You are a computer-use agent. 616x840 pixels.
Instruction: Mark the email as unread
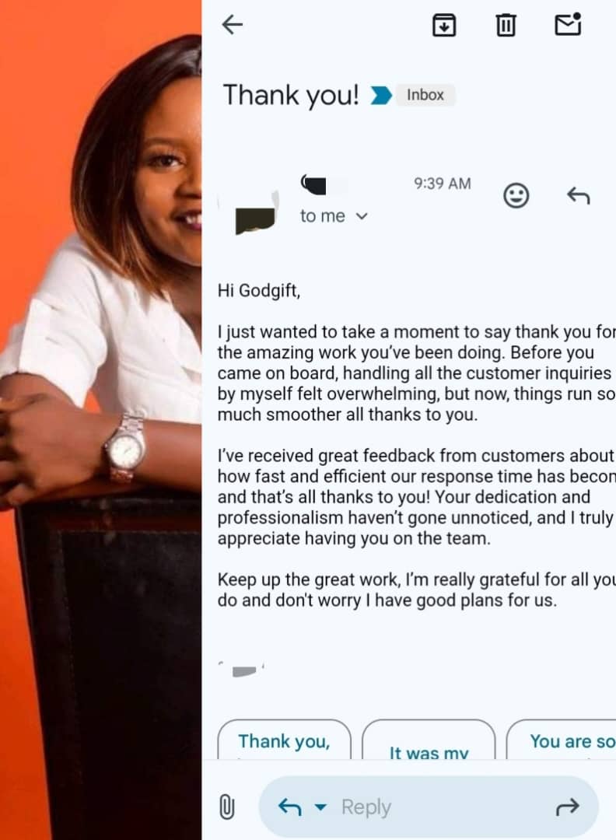pos(568,24)
